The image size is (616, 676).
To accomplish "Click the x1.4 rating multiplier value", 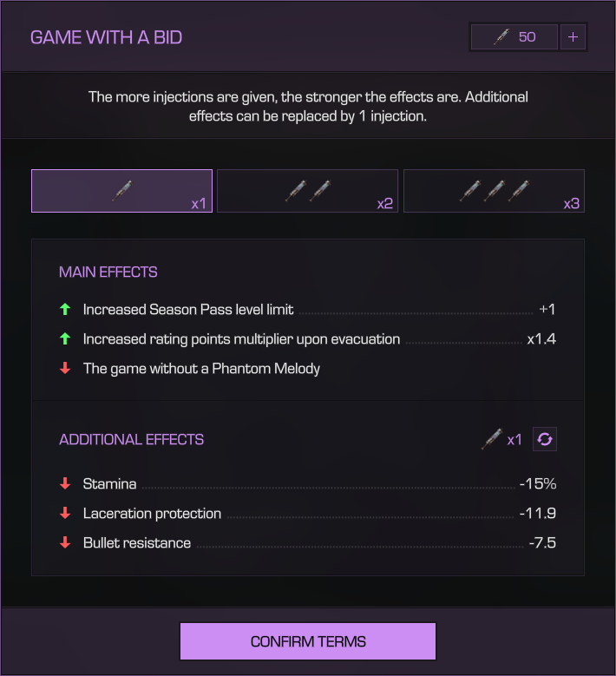I will coord(541,338).
